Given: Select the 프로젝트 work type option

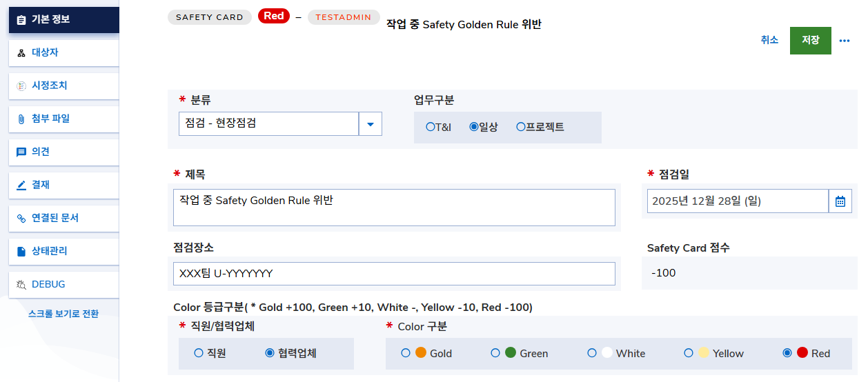Looking at the screenshot, I should pos(521,127).
